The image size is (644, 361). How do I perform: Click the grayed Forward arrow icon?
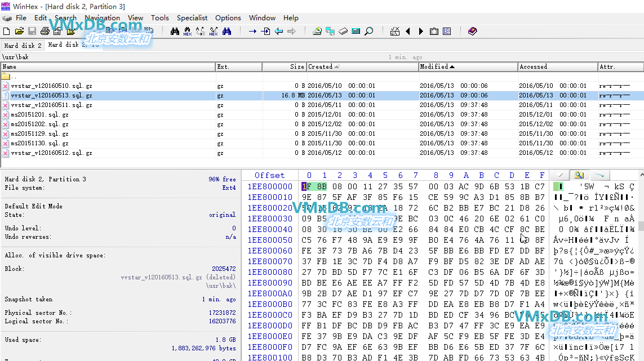pos(292,31)
